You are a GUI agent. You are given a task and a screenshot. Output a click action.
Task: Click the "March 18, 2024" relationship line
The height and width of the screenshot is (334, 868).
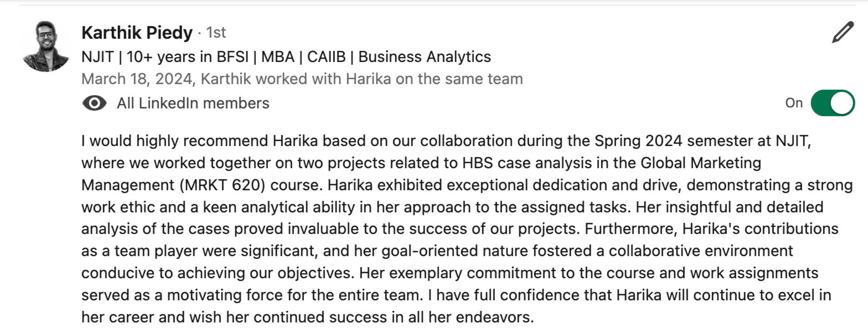(302, 79)
